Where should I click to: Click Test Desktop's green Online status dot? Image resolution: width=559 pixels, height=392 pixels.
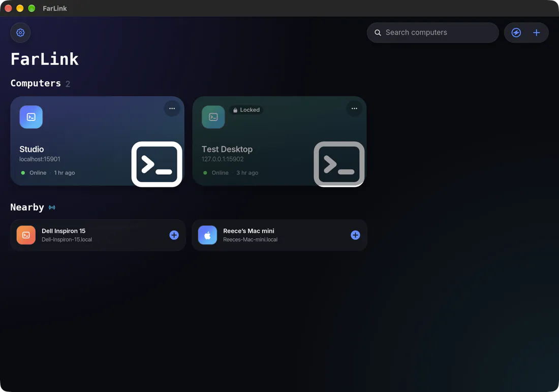click(205, 173)
